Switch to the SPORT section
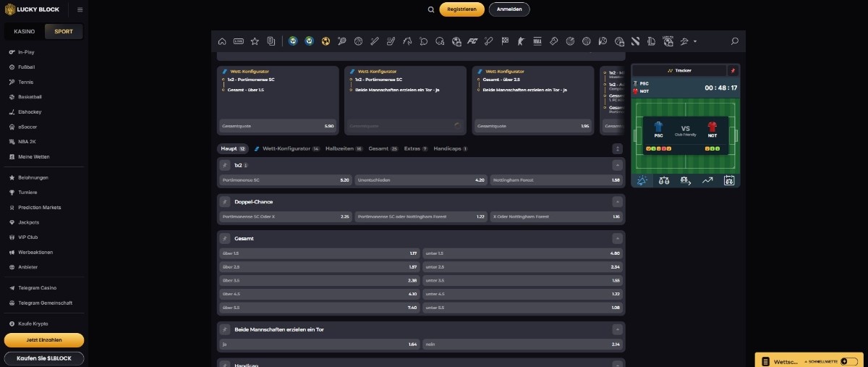 [x=64, y=32]
